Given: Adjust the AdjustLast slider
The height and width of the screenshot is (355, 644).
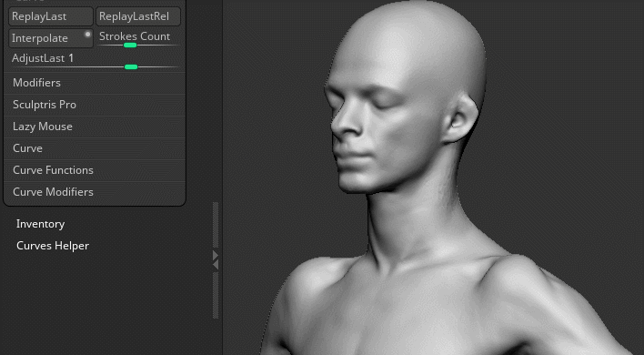Looking at the screenshot, I should [95, 61].
